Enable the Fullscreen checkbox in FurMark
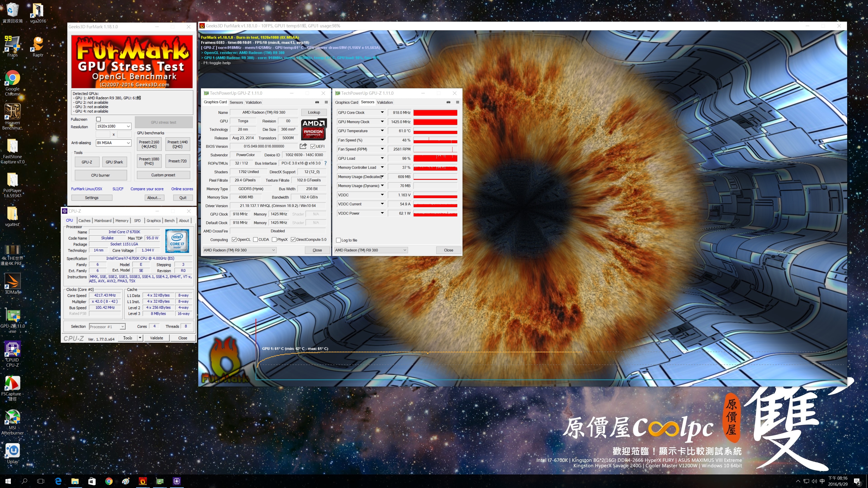The height and width of the screenshot is (488, 868). (x=98, y=119)
